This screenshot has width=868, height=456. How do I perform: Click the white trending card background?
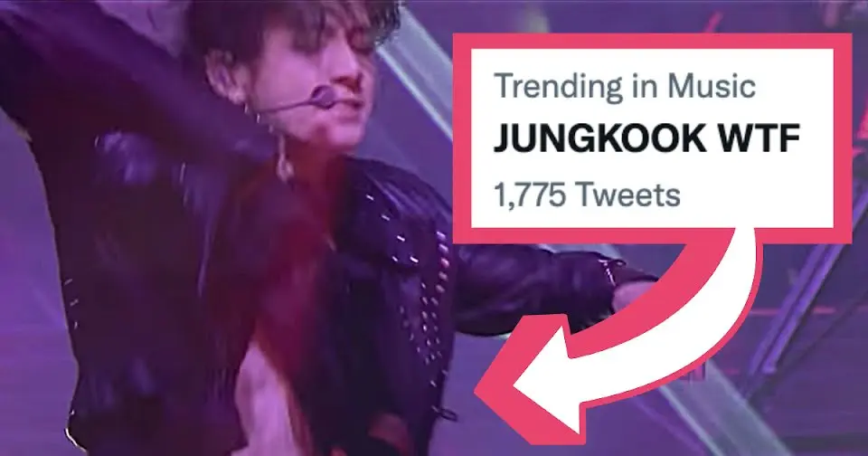652,138
